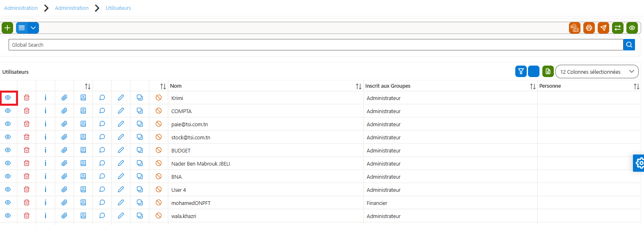This screenshot has height=225, width=644.
Task: Duplicate the Krimi user with copy icon
Action: click(x=140, y=98)
